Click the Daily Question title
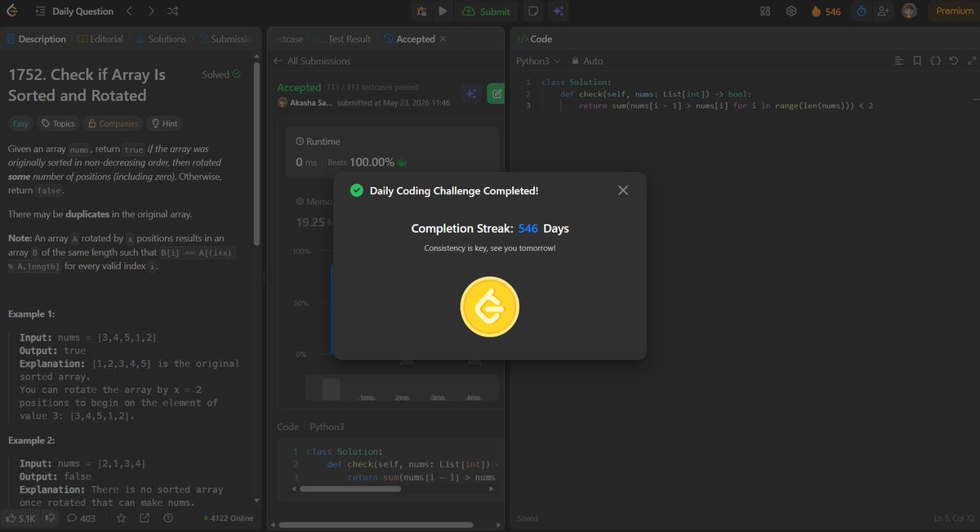 [82, 11]
